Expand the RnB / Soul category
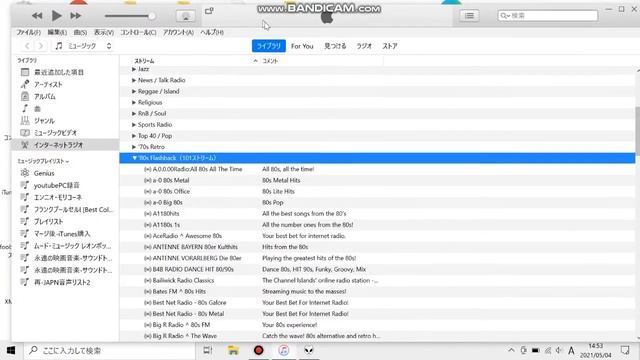Image resolution: width=640 pixels, height=360 pixels. pos(134,113)
